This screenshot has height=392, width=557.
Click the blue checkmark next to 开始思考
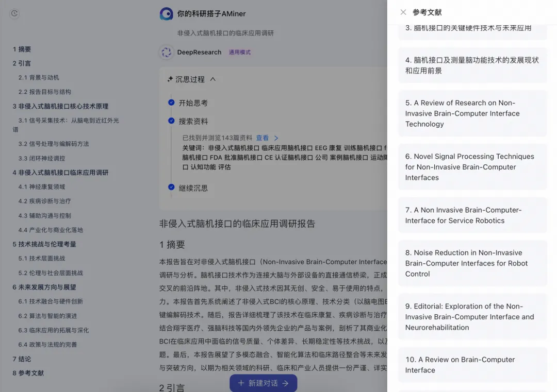tap(171, 103)
